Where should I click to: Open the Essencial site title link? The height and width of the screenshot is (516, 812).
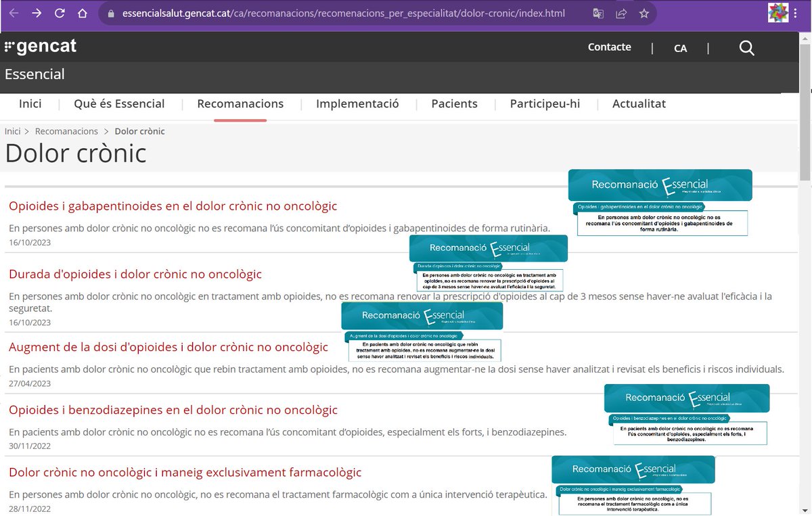pyautogui.click(x=35, y=74)
